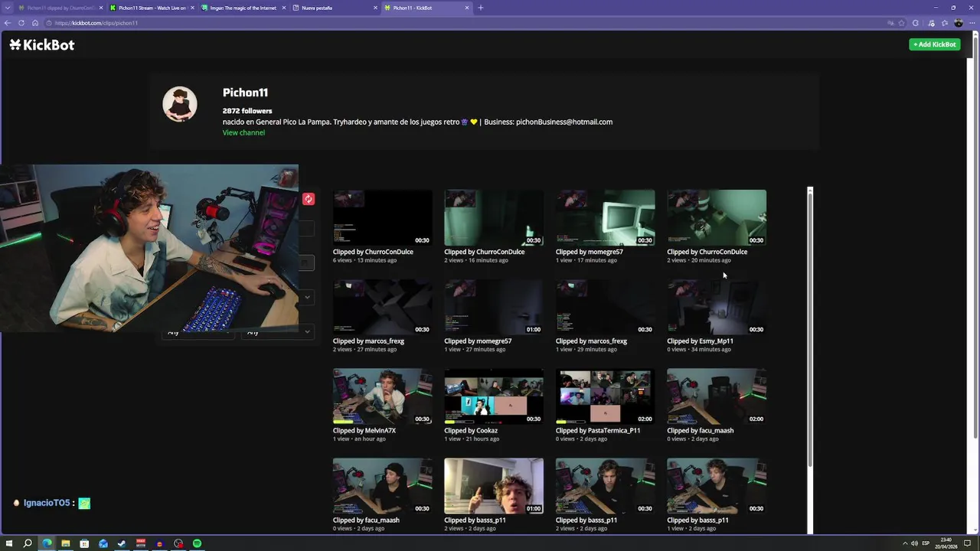Close the Nueva pestaña tab

tap(376, 8)
